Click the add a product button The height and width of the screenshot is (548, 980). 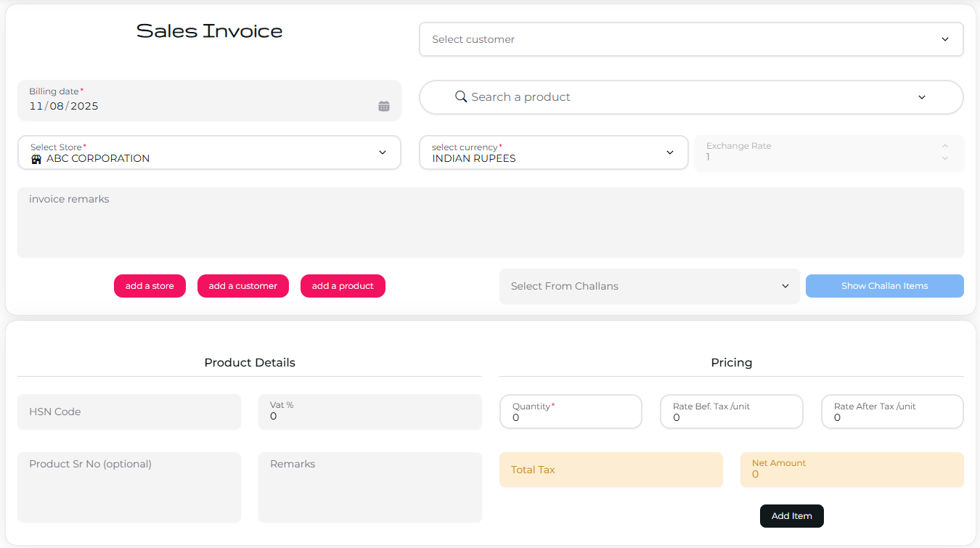[x=343, y=286]
